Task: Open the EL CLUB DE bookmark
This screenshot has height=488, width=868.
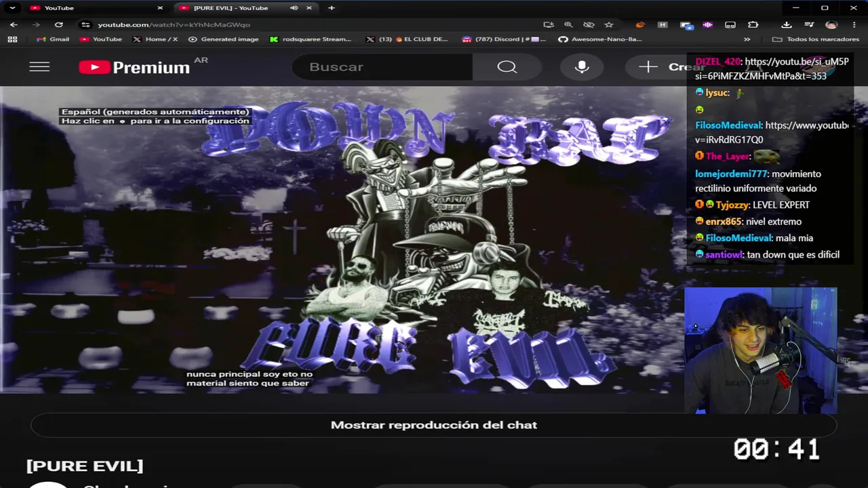Action: (x=407, y=39)
